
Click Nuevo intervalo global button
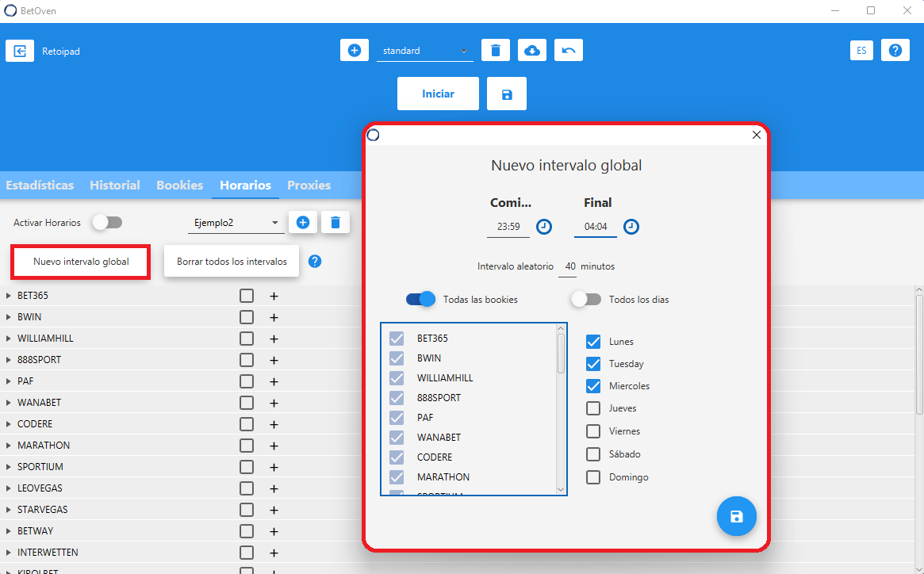pos(81,262)
